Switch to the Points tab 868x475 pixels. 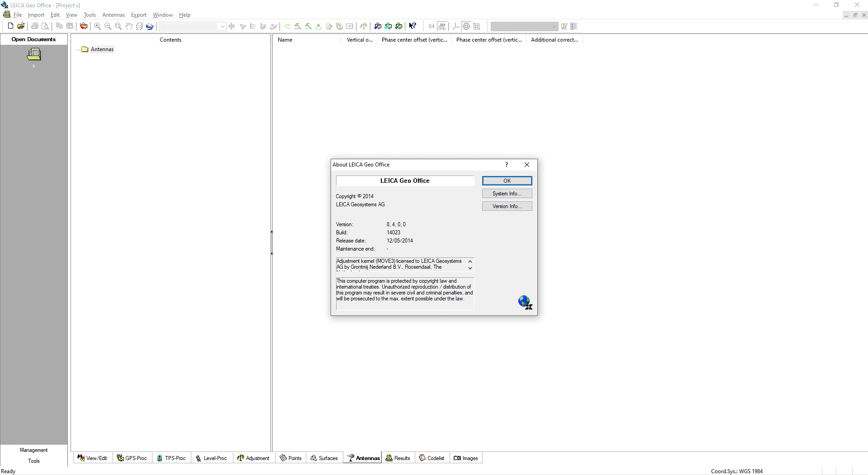tap(291, 458)
